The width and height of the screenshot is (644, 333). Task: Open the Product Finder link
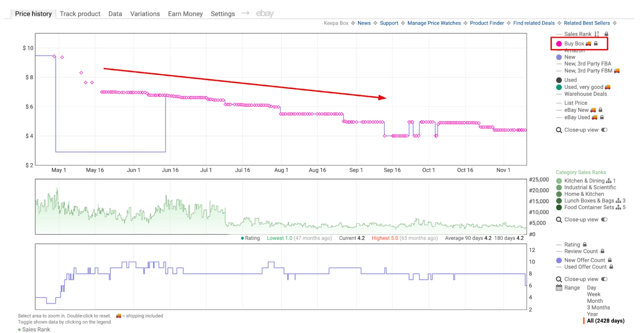tap(487, 23)
